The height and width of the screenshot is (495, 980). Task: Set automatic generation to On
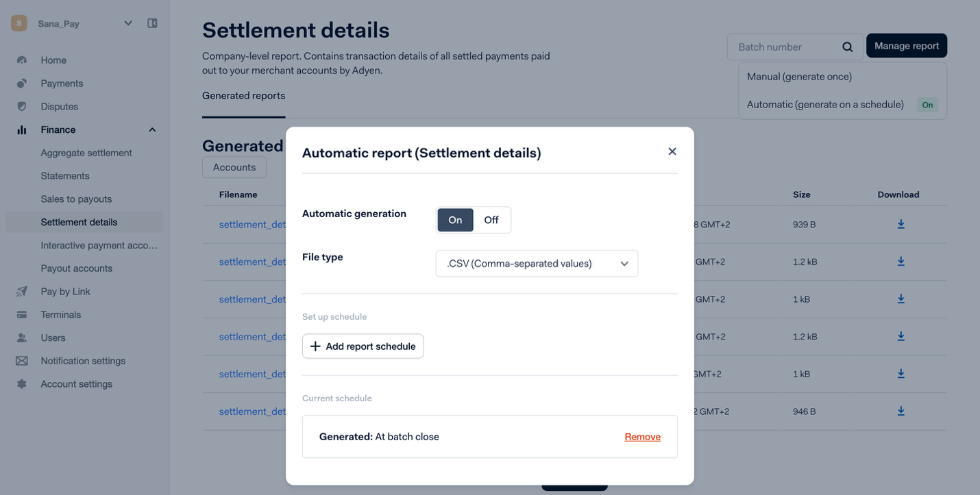(x=456, y=220)
